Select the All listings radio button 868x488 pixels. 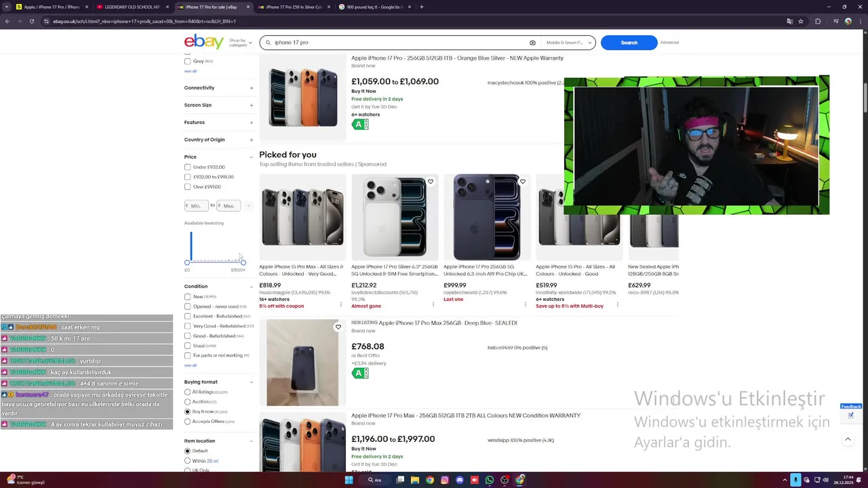pos(188,392)
